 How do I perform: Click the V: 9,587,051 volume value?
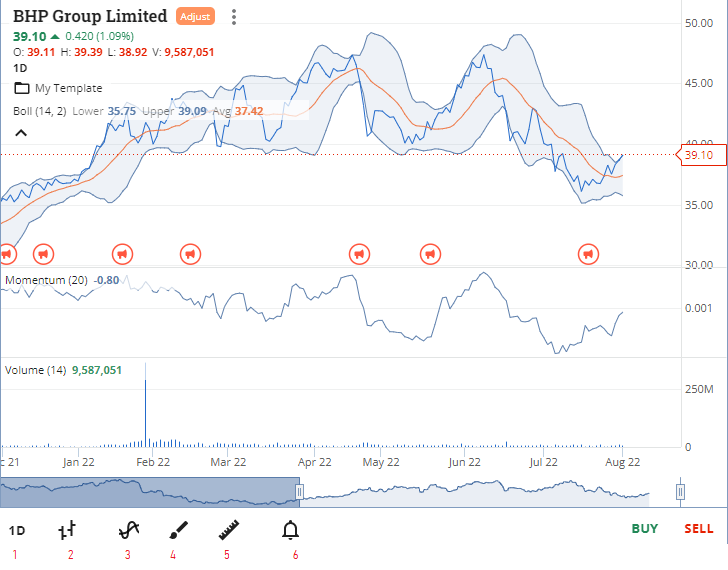point(183,52)
